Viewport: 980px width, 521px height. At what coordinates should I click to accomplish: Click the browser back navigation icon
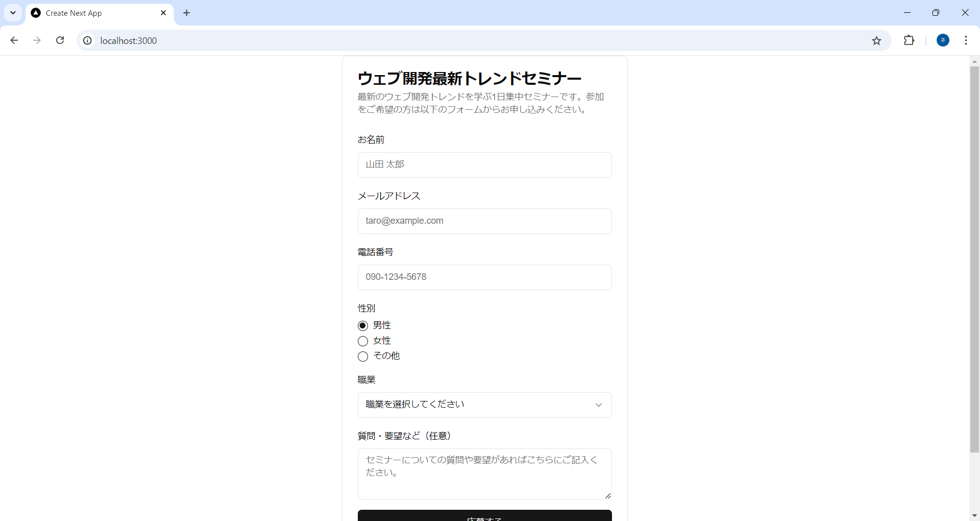(x=14, y=40)
